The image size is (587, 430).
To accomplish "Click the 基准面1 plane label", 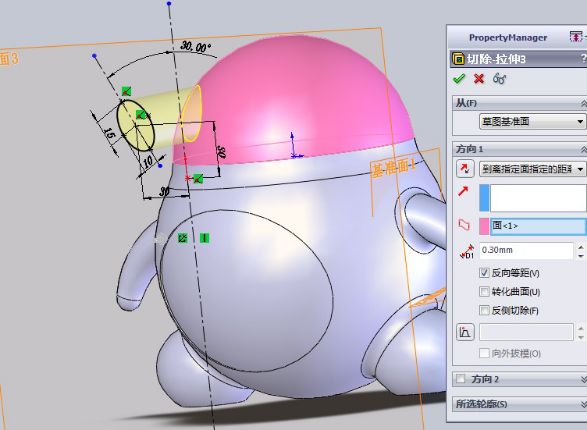I will click(x=393, y=168).
